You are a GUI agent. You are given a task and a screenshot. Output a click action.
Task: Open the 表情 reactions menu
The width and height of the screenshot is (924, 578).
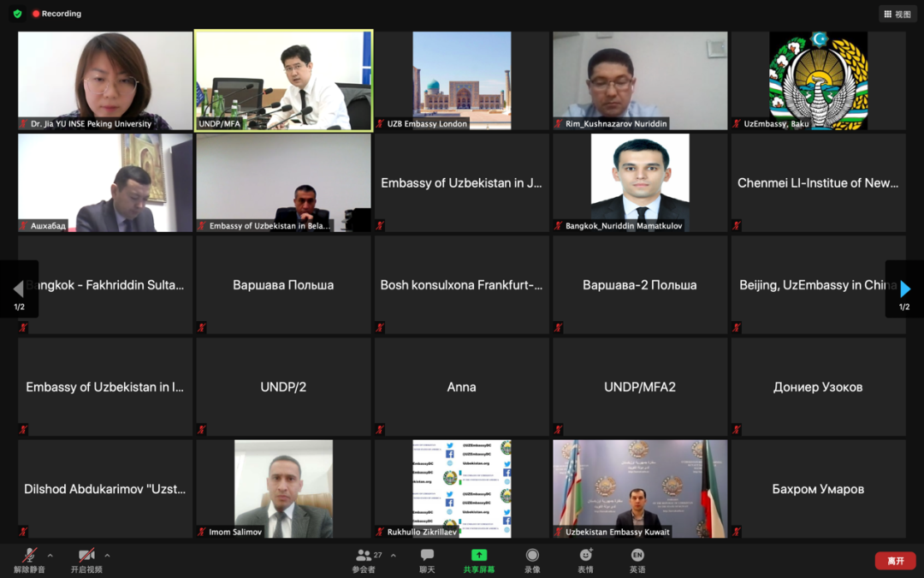(586, 561)
